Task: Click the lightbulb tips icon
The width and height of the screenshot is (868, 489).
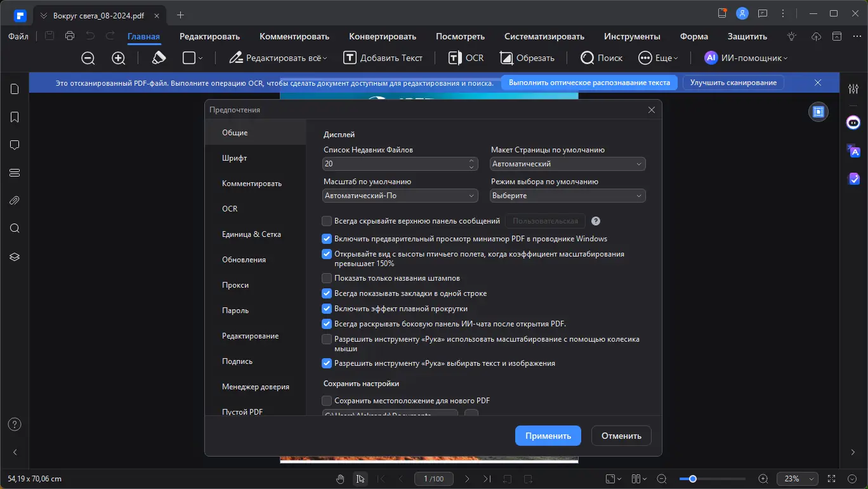Action: (791, 36)
